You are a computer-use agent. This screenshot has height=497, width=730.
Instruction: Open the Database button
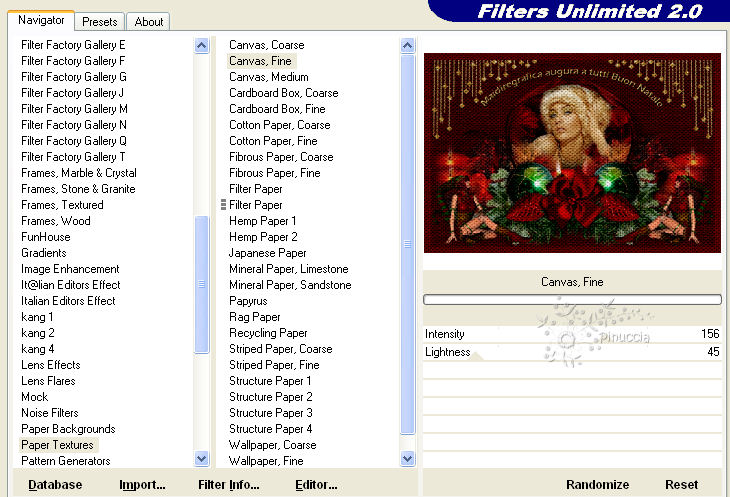click(x=55, y=485)
